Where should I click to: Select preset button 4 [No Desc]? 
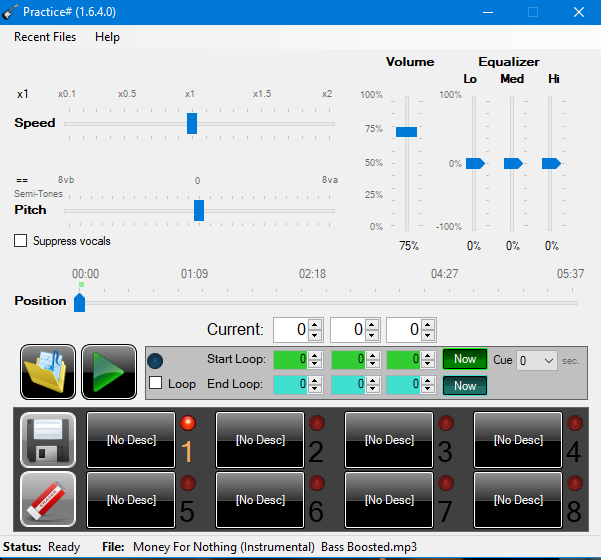point(518,440)
